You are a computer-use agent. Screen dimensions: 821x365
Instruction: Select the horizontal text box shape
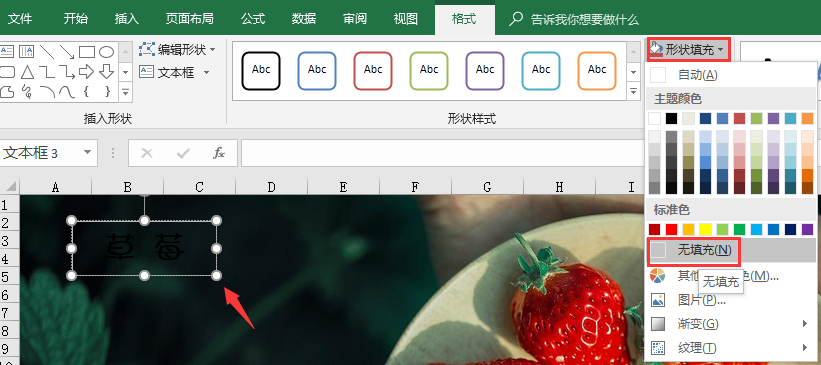pos(7,51)
